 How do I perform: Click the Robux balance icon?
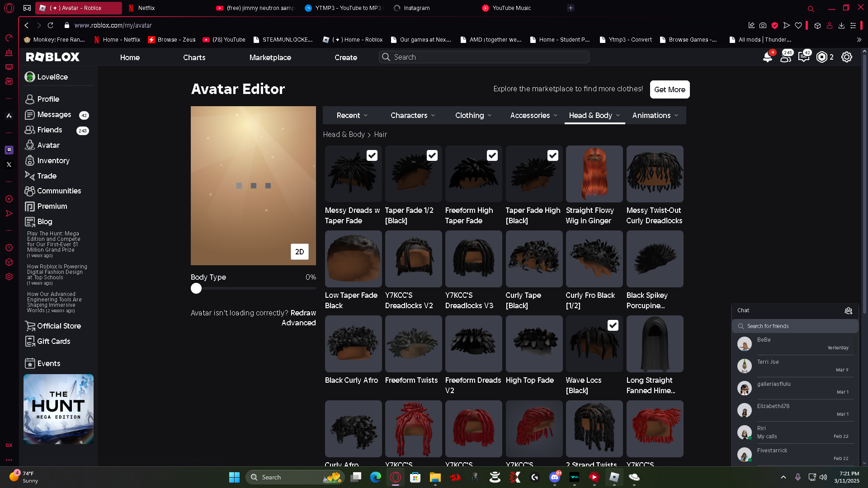822,57
